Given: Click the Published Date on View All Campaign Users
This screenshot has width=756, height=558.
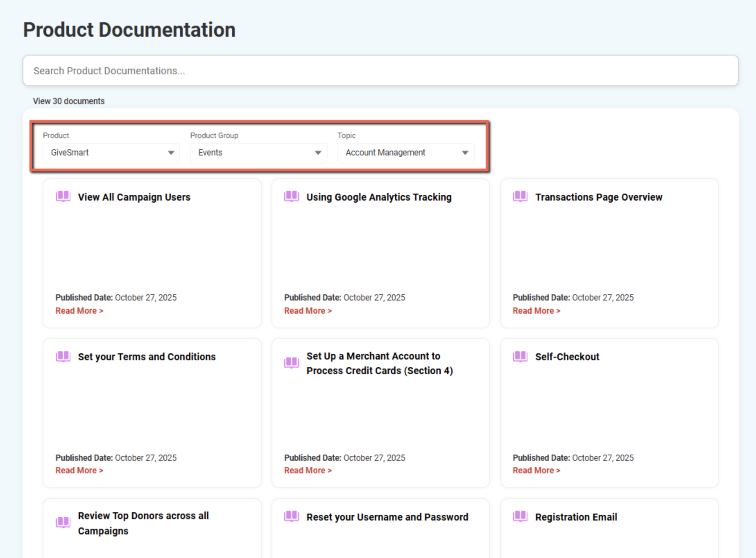Looking at the screenshot, I should pos(116,297).
